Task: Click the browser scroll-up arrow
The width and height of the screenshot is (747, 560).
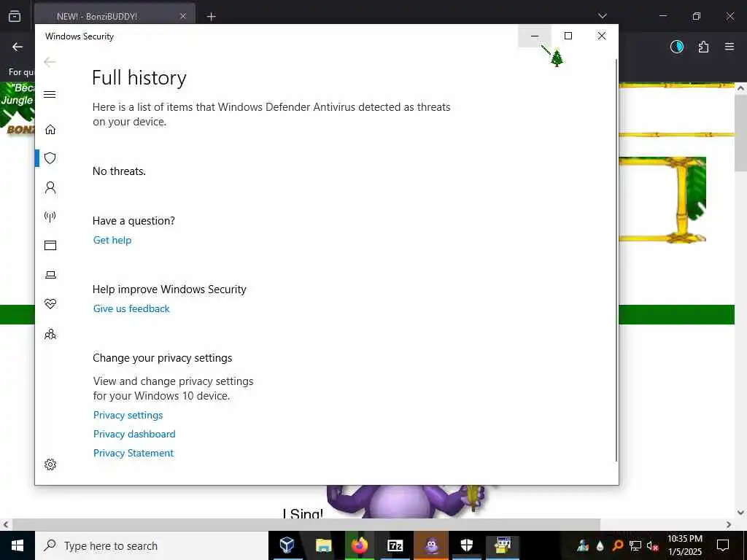Action: [x=740, y=88]
